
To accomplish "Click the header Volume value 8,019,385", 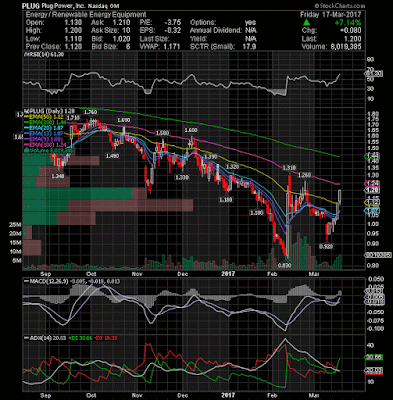I will point(345,47).
